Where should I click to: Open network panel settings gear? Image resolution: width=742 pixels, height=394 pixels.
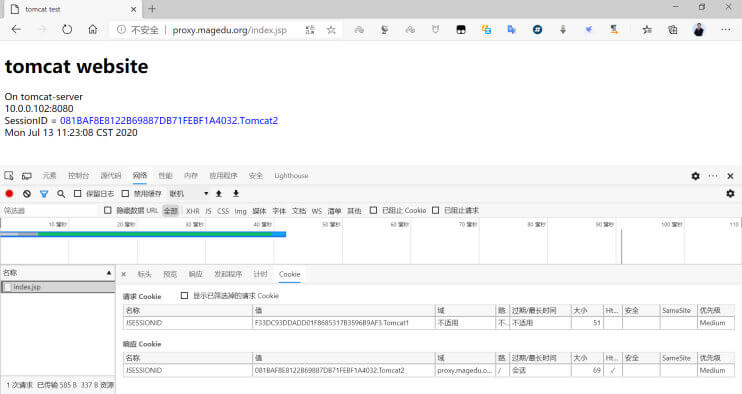730,193
